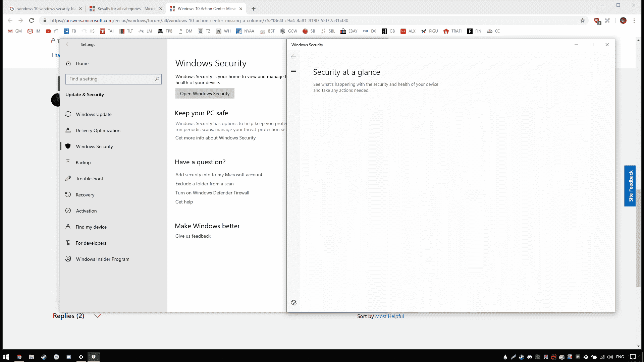644x362 pixels.
Task: Click the Windows Security shield taskbar icon
Action: 94,357
